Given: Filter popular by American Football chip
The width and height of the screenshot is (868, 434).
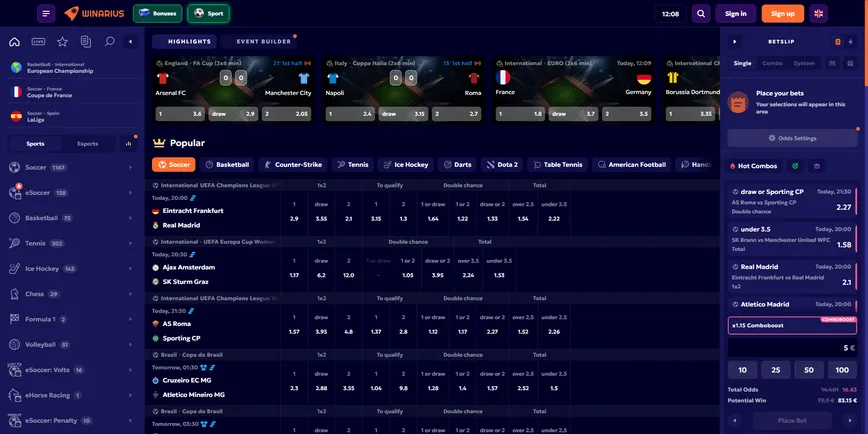Looking at the screenshot, I should click(x=631, y=164).
